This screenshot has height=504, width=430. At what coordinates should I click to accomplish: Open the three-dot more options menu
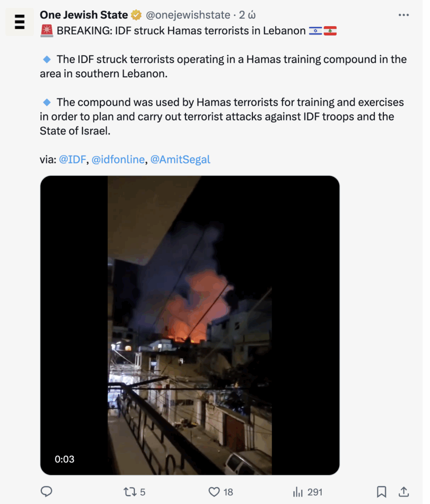point(403,15)
